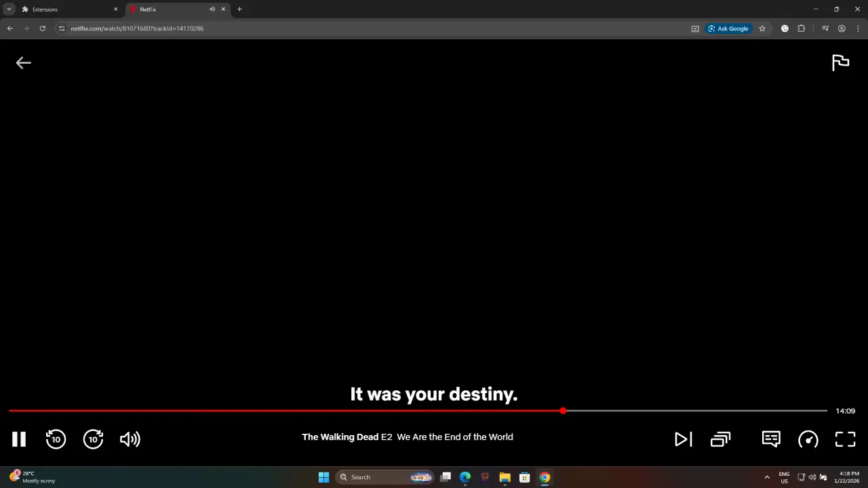Mute the Netflix tab audio indicator
This screenshot has width=868, height=488.
coord(212,9)
